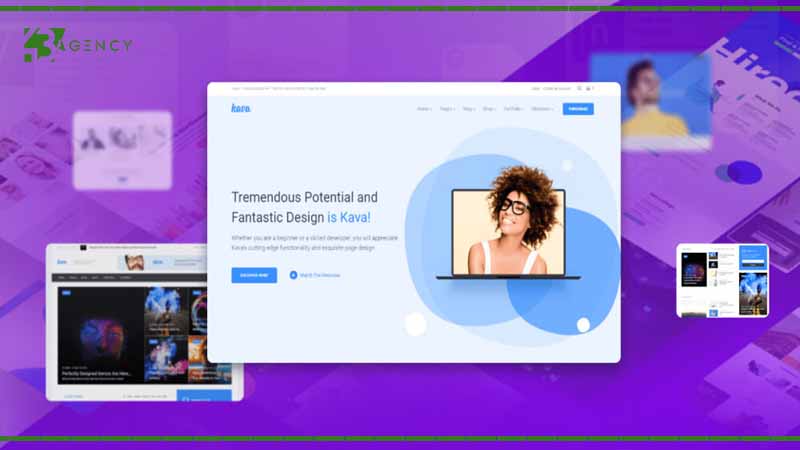Open the Portfolio menu item
The image size is (800, 450).
[513, 108]
